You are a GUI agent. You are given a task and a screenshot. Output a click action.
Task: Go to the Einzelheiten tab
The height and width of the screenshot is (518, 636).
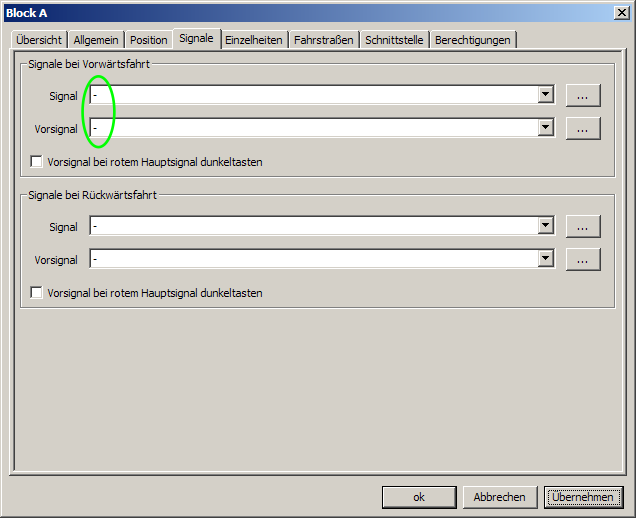tap(253, 40)
